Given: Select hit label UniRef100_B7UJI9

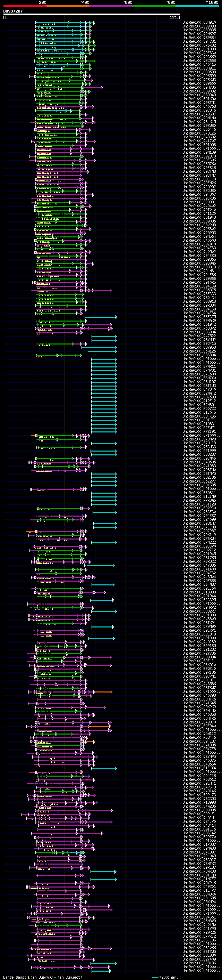Looking at the screenshot, I should [x=199, y=443].
